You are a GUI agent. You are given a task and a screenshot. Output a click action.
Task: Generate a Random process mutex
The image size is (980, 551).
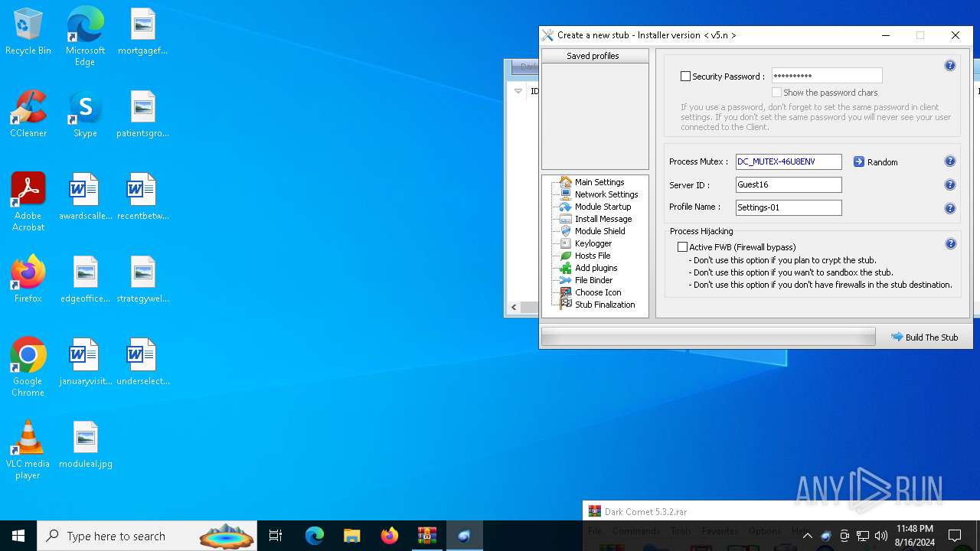875,162
